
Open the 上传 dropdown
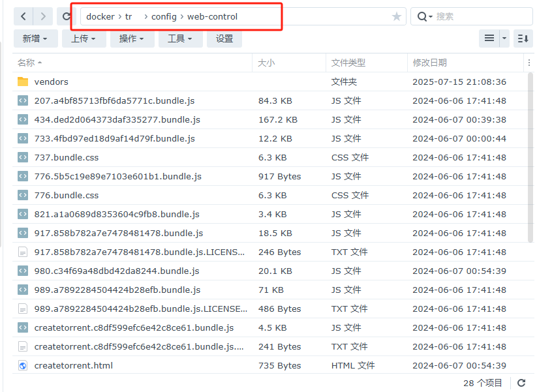click(84, 38)
